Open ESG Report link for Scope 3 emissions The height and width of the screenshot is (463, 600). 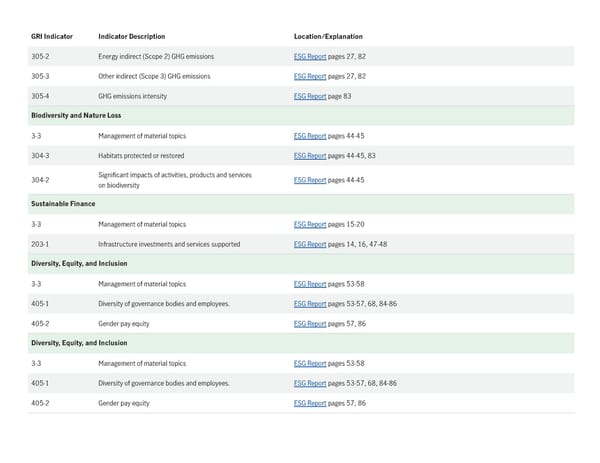[x=310, y=76]
